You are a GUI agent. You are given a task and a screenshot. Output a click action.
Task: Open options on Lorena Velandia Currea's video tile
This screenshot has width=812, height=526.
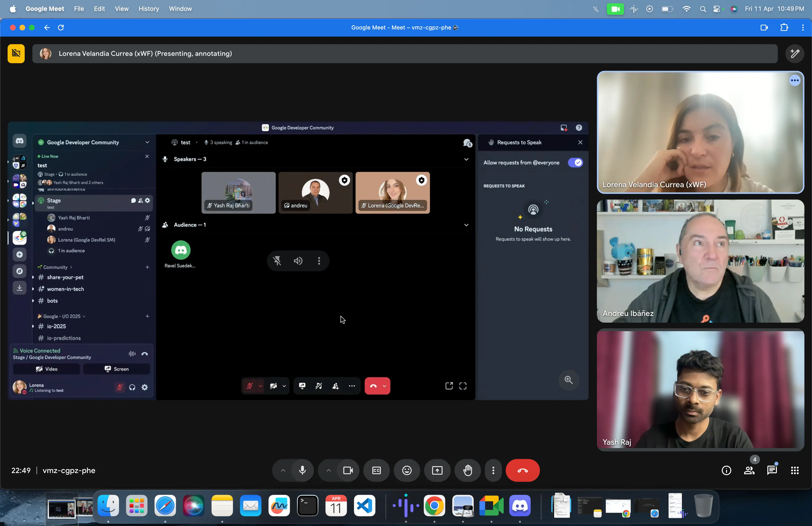pos(795,81)
